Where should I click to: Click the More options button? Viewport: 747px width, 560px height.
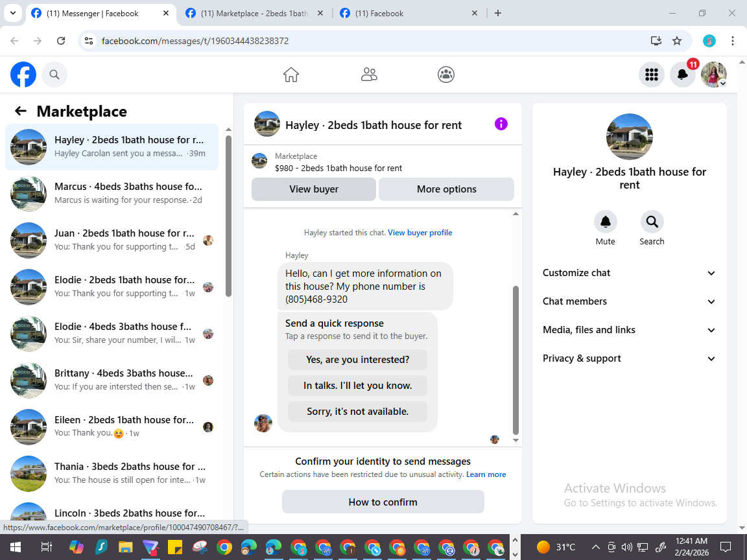[446, 189]
